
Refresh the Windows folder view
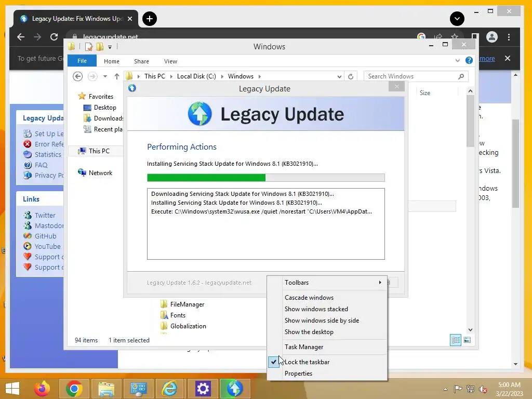point(351,76)
